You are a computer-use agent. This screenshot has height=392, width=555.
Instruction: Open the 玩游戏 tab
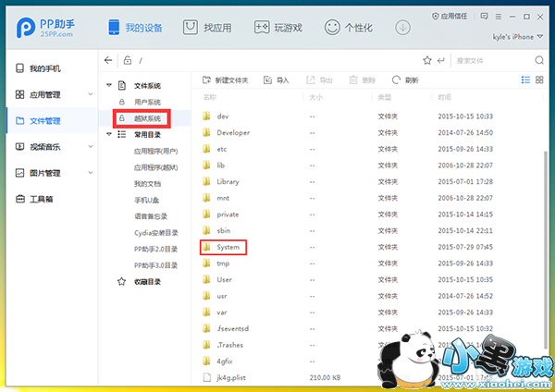tap(278, 28)
